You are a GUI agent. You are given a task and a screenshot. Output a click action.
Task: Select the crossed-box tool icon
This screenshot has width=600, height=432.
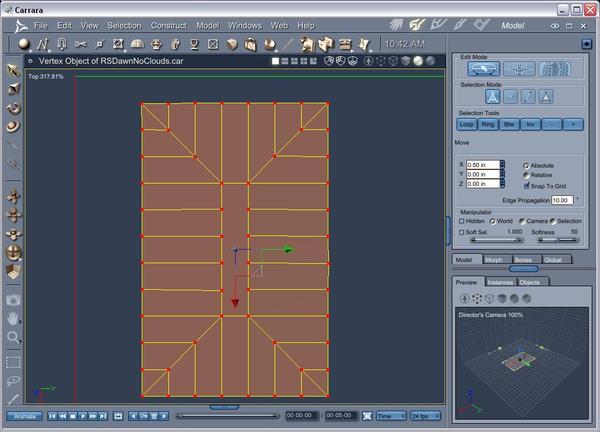point(213,44)
